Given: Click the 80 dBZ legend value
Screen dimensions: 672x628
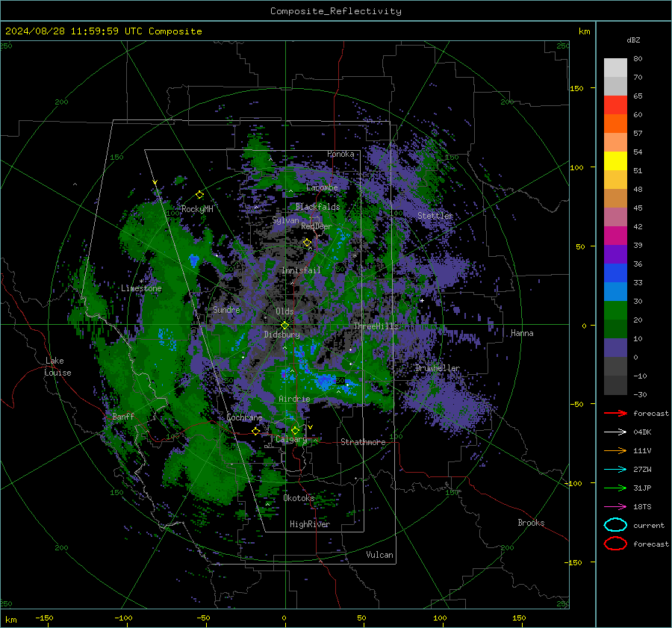Looking at the screenshot, I should (638, 59).
